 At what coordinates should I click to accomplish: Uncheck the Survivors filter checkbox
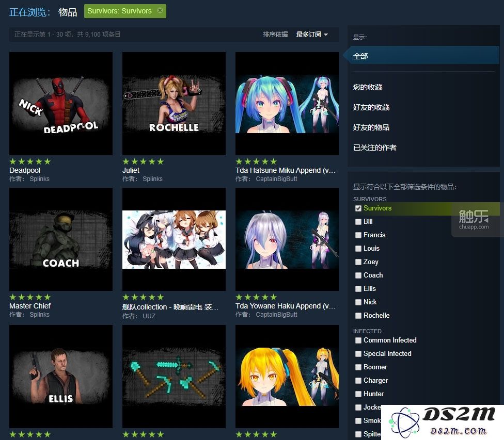pos(358,208)
